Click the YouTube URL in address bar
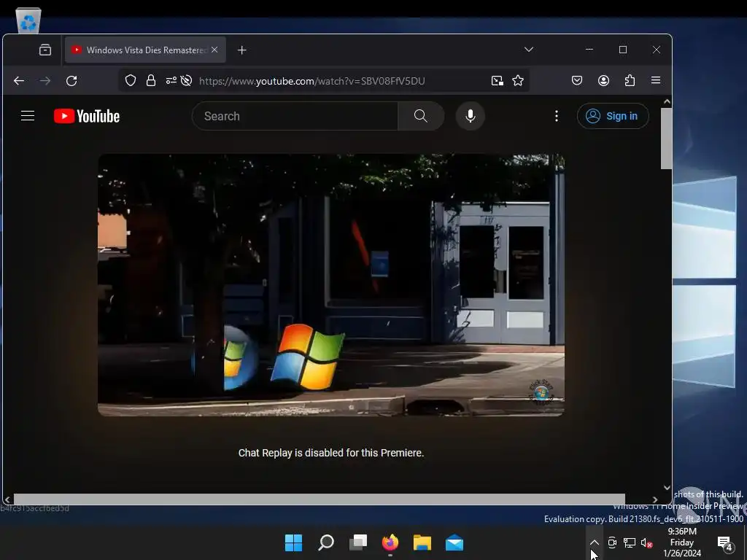The image size is (747, 560). click(x=312, y=81)
